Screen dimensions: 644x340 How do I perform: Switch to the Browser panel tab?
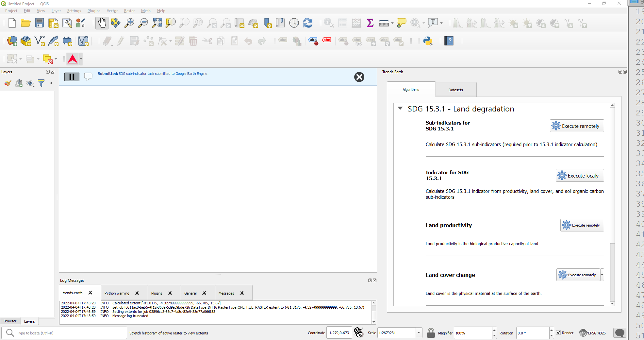(10, 321)
